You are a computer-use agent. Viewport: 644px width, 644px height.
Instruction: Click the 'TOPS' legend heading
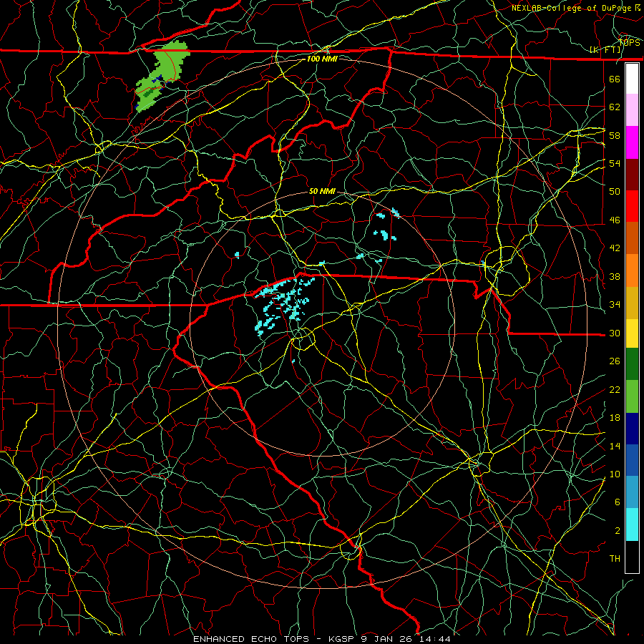coord(629,42)
